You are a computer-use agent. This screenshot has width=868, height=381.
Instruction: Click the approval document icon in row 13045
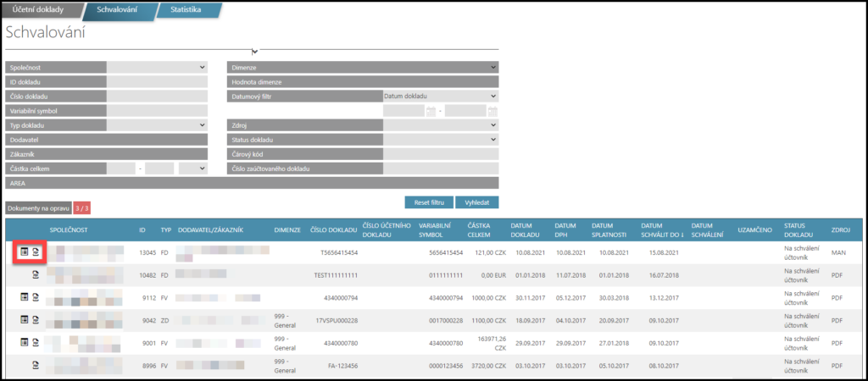(36, 252)
